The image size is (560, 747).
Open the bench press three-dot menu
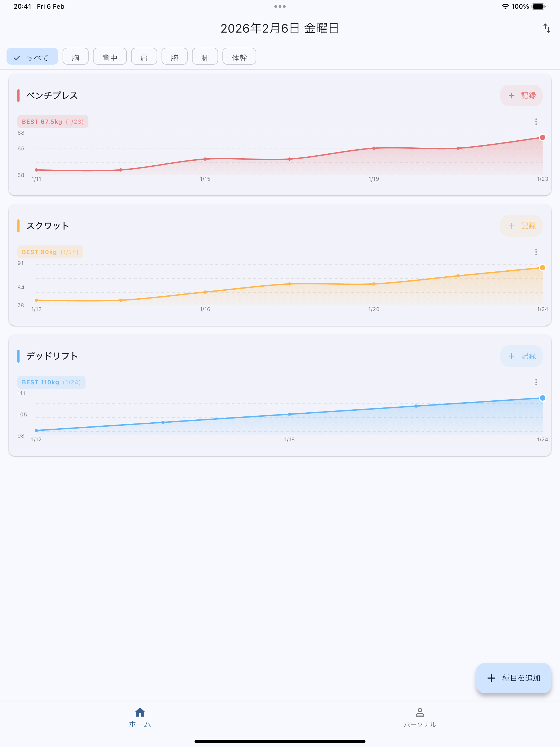coord(536,122)
